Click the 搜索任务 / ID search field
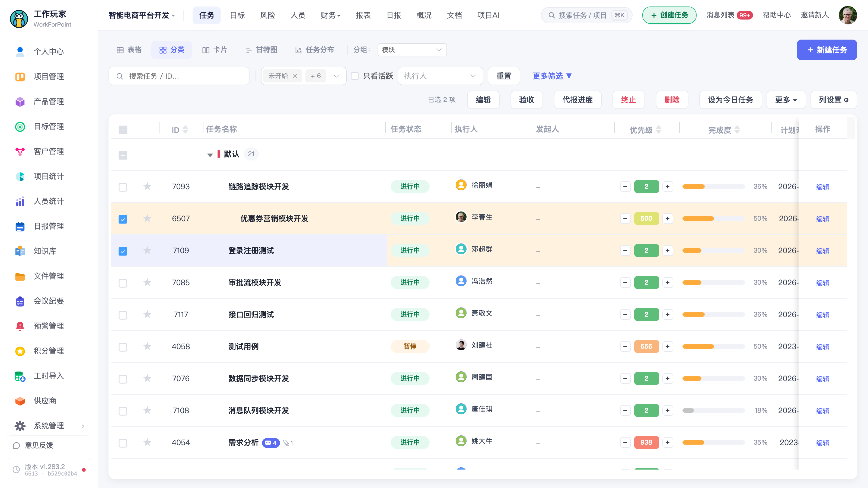This screenshot has width=868, height=488. [x=179, y=76]
